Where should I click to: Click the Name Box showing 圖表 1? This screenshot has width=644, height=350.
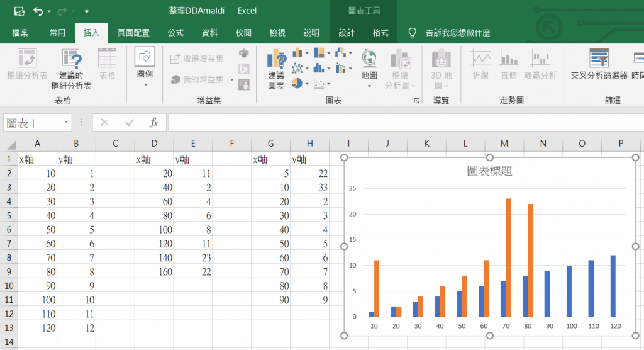[33, 123]
